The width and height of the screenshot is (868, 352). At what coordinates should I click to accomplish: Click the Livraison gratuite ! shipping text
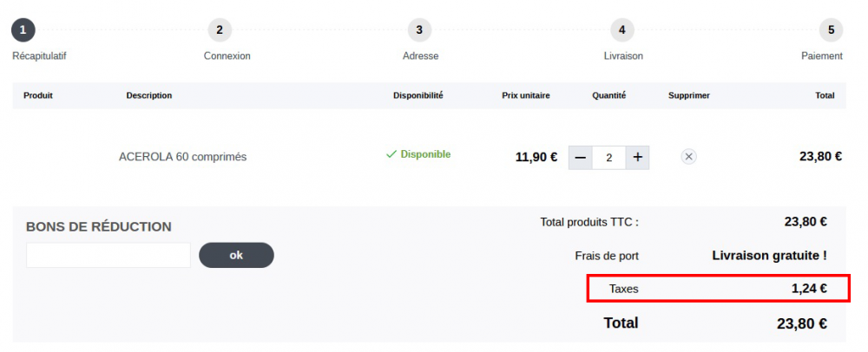pyautogui.click(x=769, y=256)
